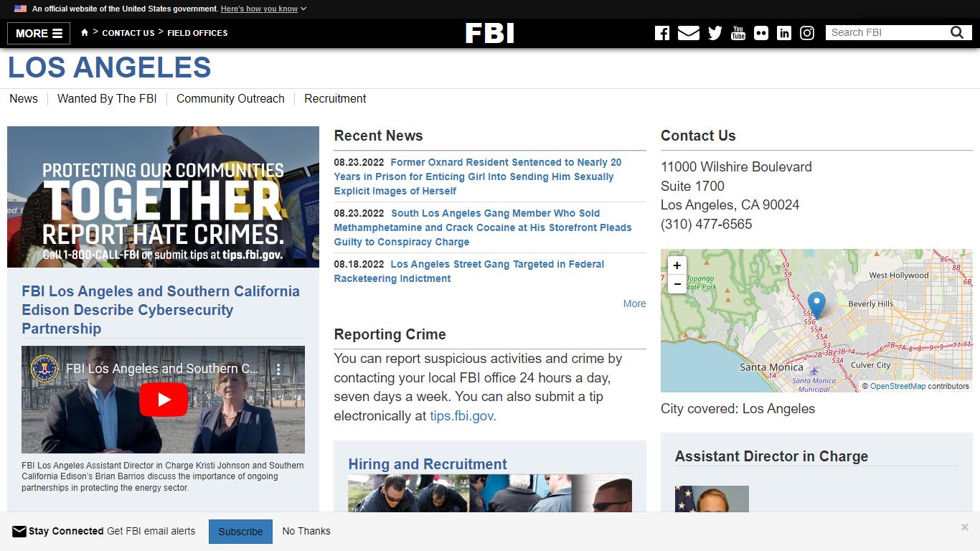Open video options three-dot menu
Screen dimensions: 980x551
[x=279, y=369]
